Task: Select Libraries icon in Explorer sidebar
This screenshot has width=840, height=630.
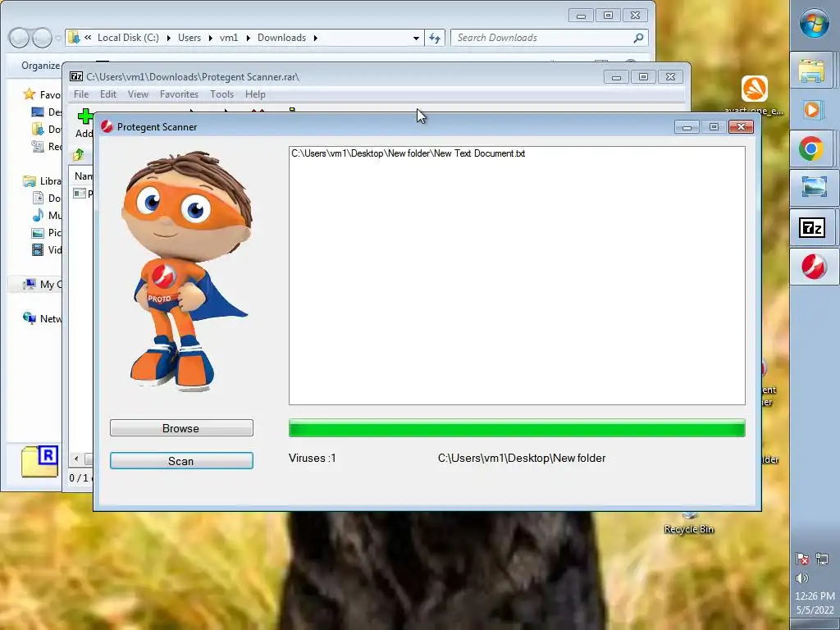Action: [29, 181]
